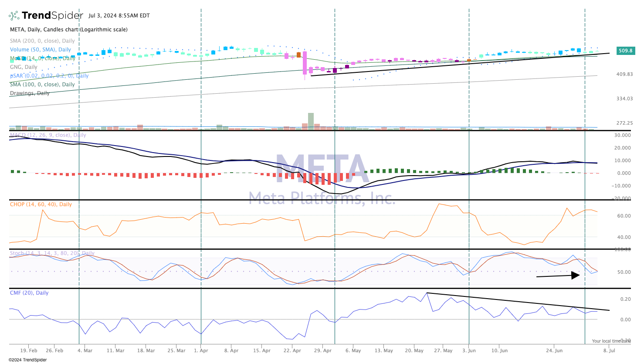Click the '15. Apr' date label
Viewport: 644px width, 364px height.
(x=262, y=350)
